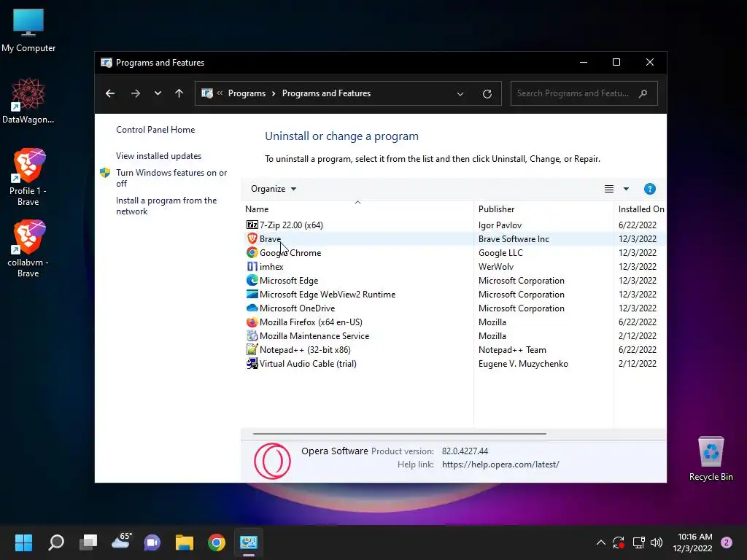Open Control Panel Home link

pos(155,130)
